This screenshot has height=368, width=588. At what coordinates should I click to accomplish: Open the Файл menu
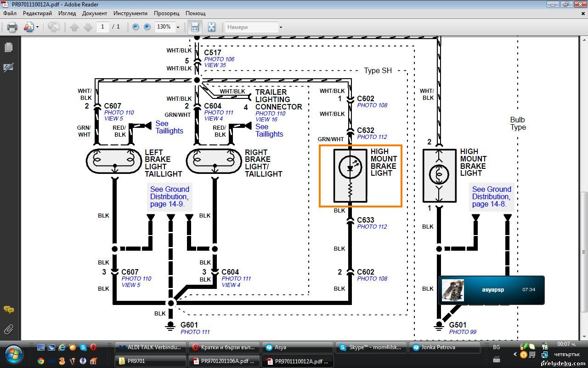coord(10,13)
